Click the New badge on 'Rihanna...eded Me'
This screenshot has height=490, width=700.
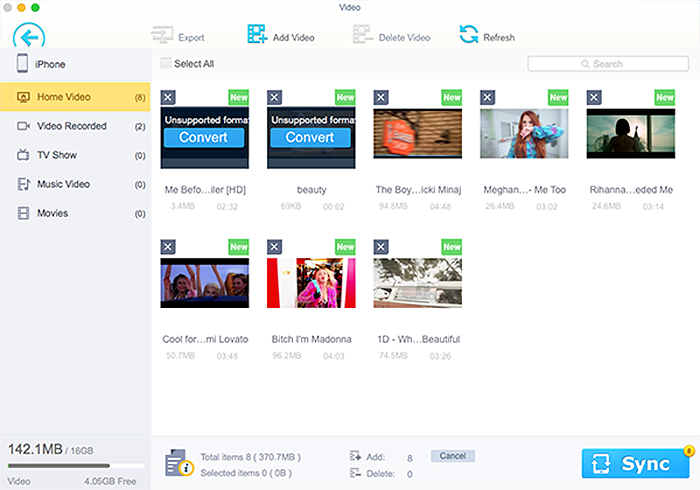click(x=665, y=97)
